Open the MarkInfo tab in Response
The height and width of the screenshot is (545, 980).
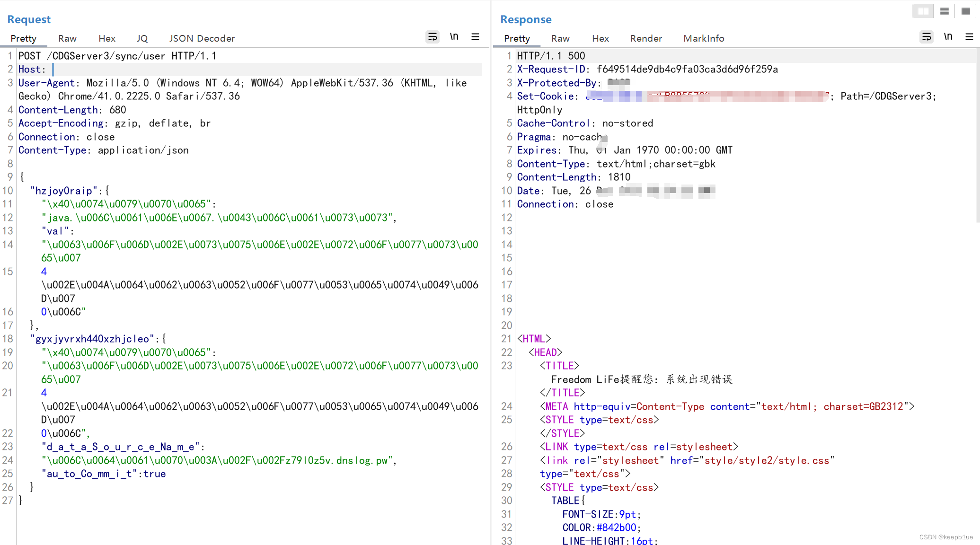click(x=704, y=38)
